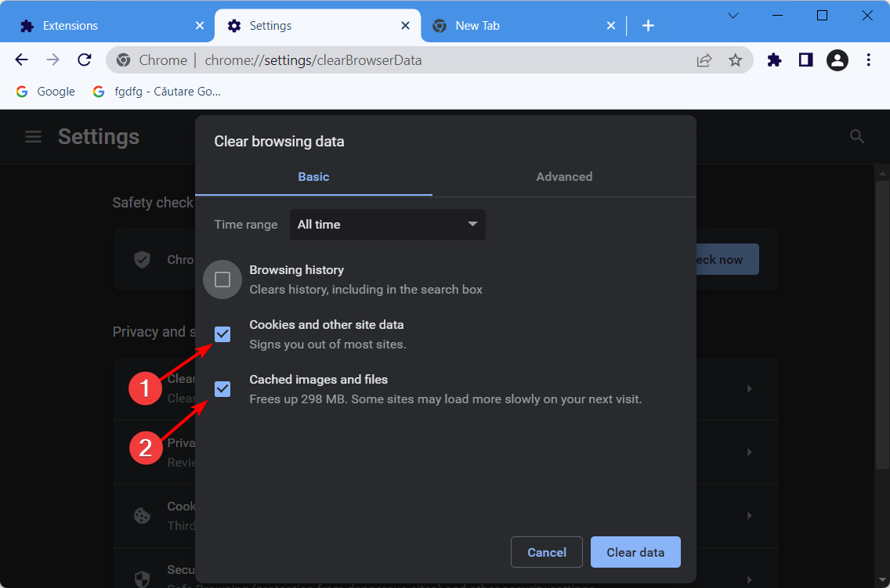Click the scrollbar down arrow
Screen dimensions: 890x588
tap(882, 579)
